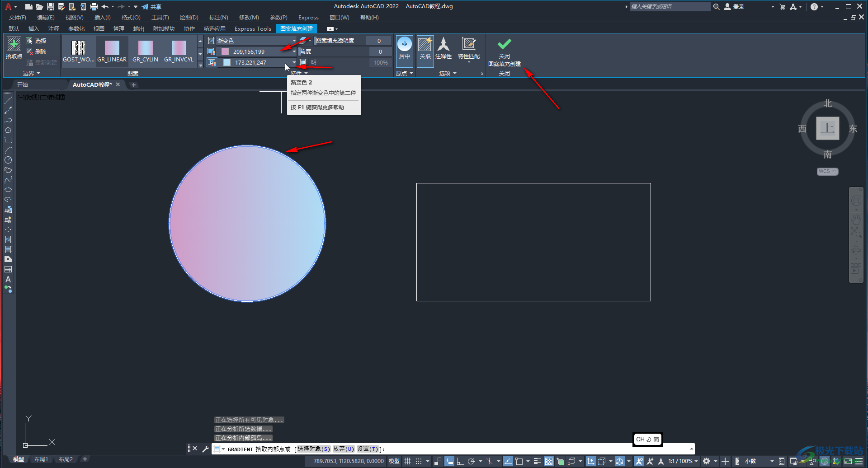Toggle polar tracking in status bar

(471, 461)
